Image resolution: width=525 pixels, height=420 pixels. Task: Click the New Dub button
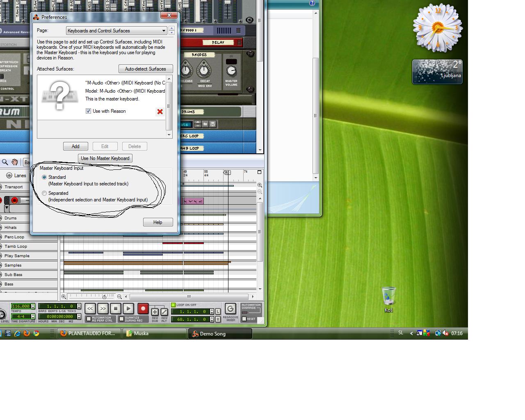[155, 312]
